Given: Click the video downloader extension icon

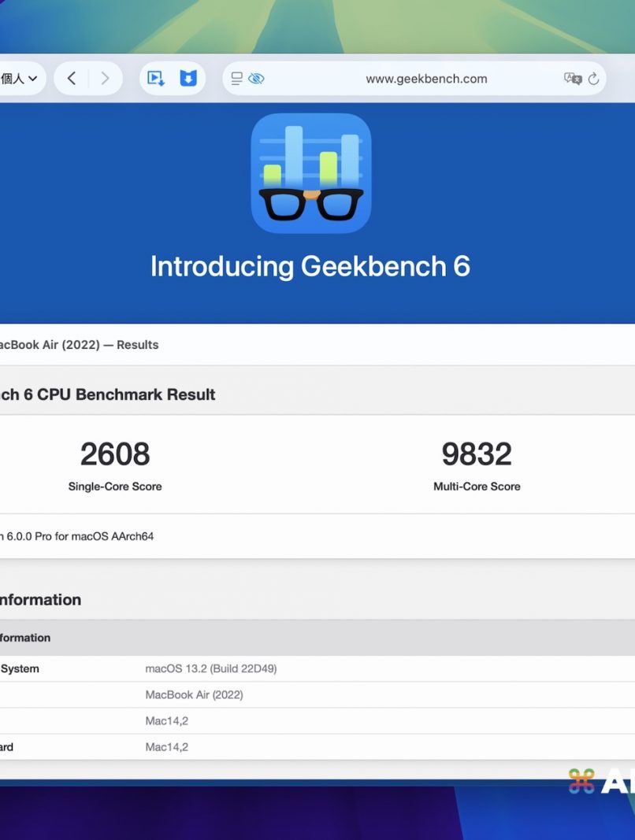Looking at the screenshot, I should pyautogui.click(x=156, y=79).
